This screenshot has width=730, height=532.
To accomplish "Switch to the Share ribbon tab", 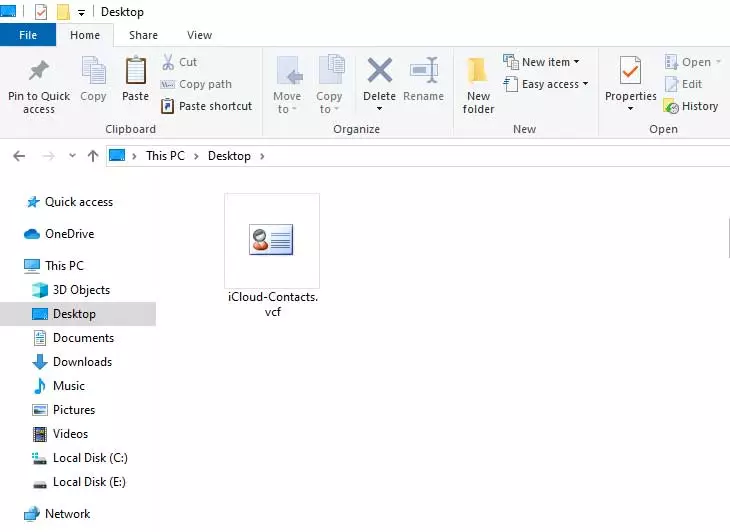I will tap(143, 35).
